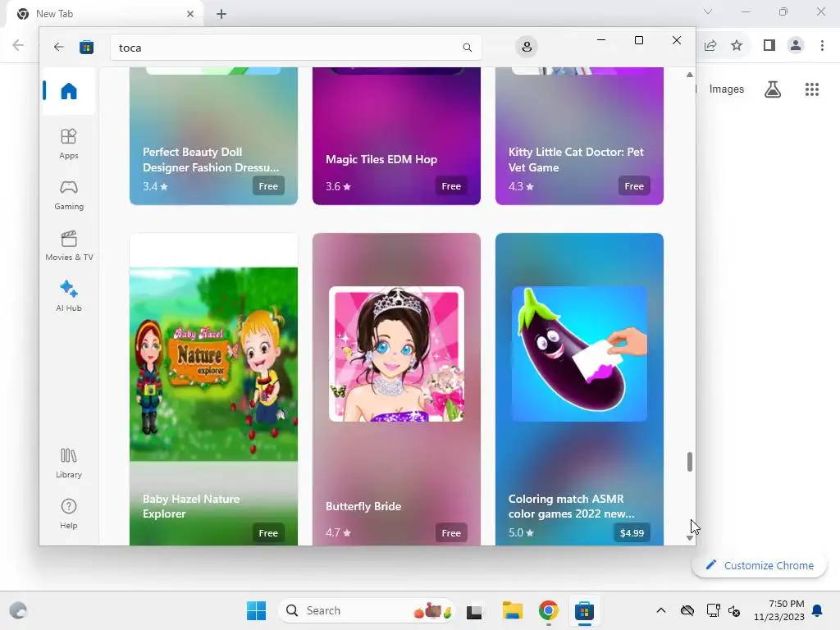Open File Explorer from the taskbar

coord(512,610)
